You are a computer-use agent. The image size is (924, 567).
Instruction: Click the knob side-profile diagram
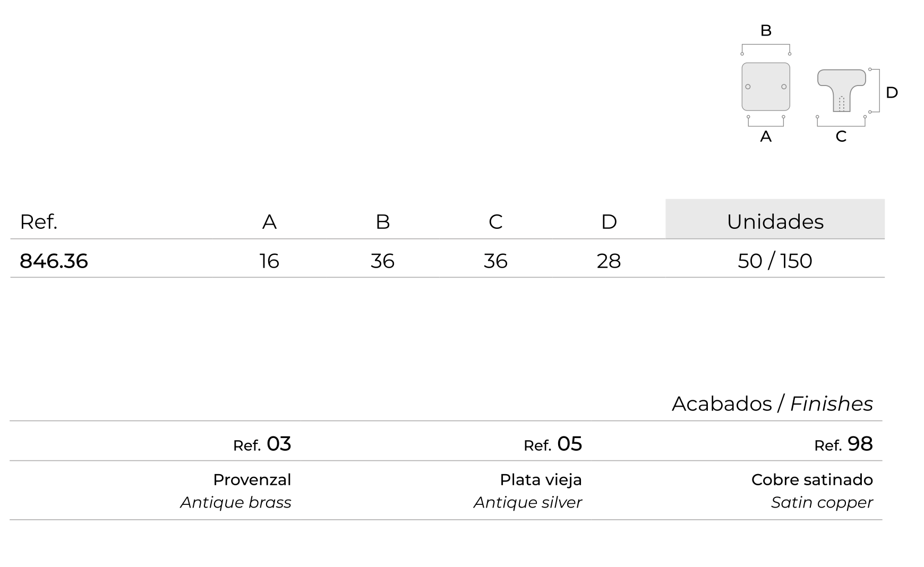pos(841,90)
